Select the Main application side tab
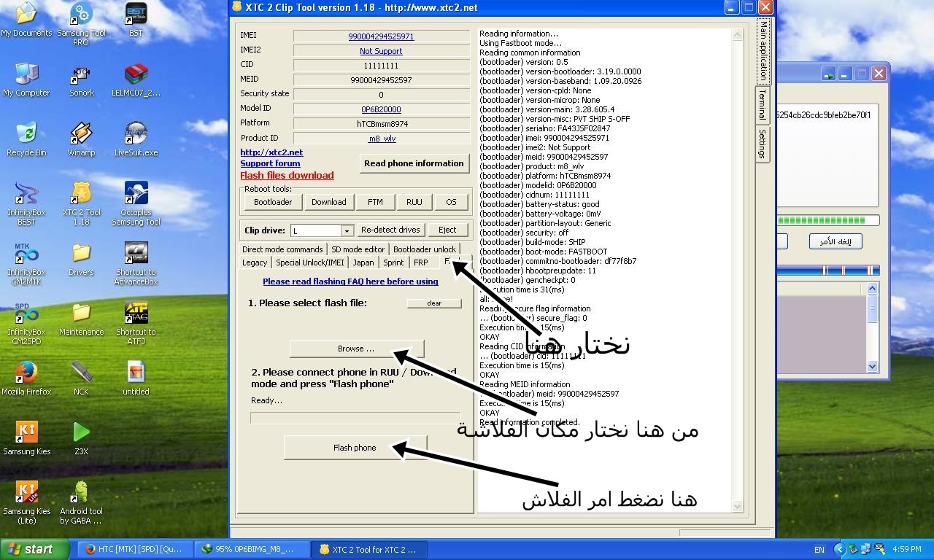Viewport: 934px width, 560px height. point(762,50)
